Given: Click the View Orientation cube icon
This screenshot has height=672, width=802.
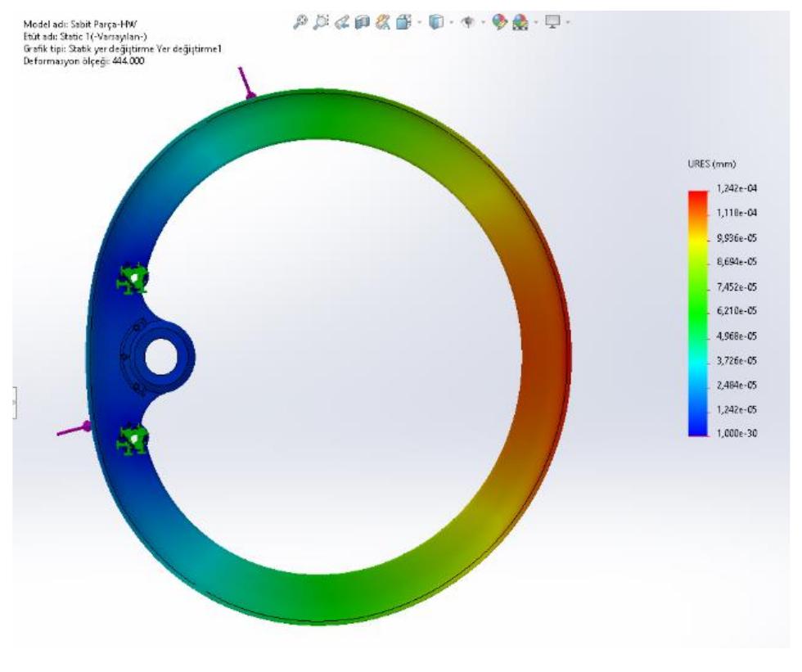Looking at the screenshot, I should [x=403, y=22].
